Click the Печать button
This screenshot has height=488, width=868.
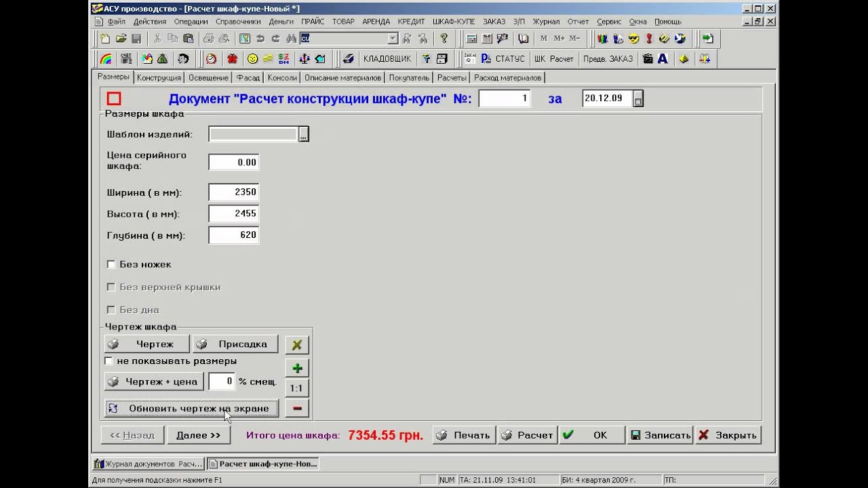(x=465, y=435)
